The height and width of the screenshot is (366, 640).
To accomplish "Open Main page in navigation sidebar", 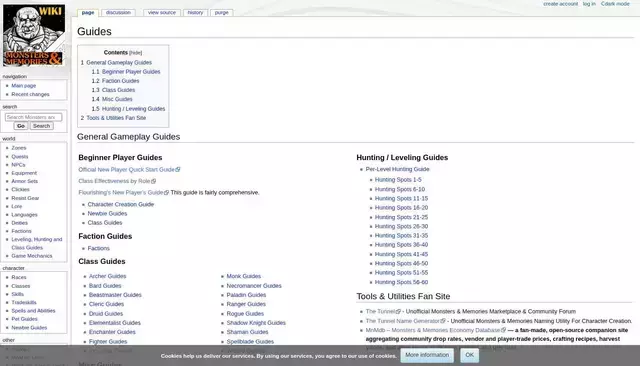I will point(24,86).
